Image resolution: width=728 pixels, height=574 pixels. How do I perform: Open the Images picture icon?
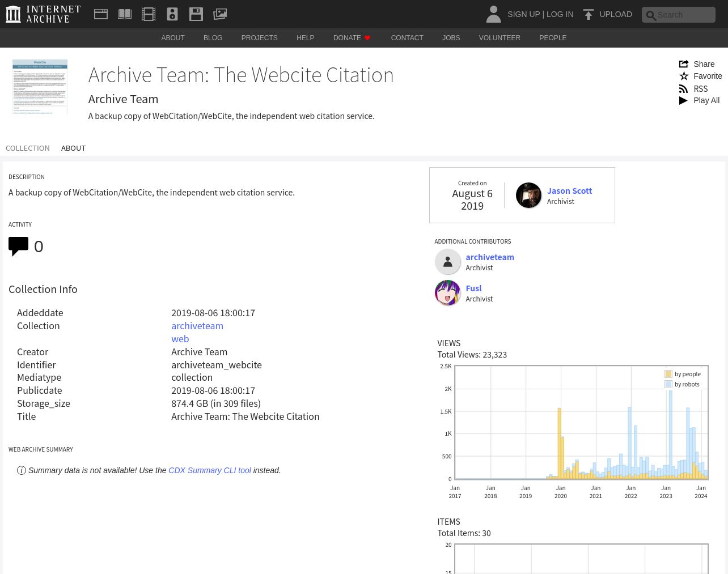tap(220, 14)
